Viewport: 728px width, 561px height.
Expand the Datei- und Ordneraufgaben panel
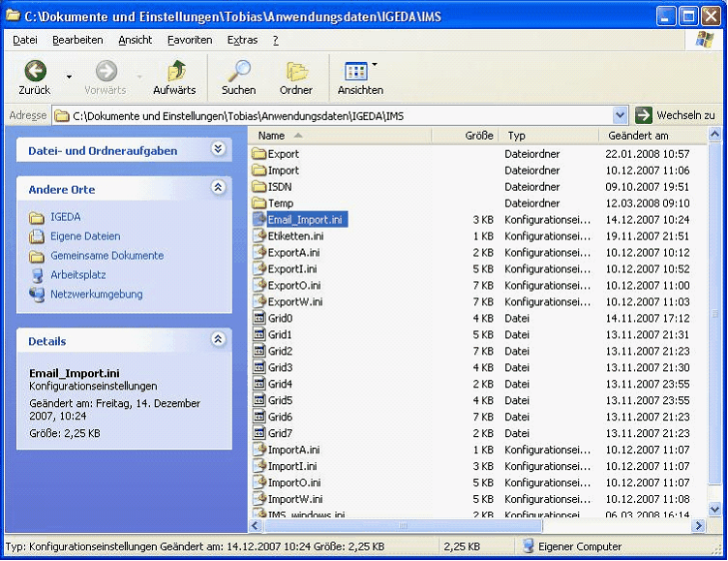pos(218,149)
